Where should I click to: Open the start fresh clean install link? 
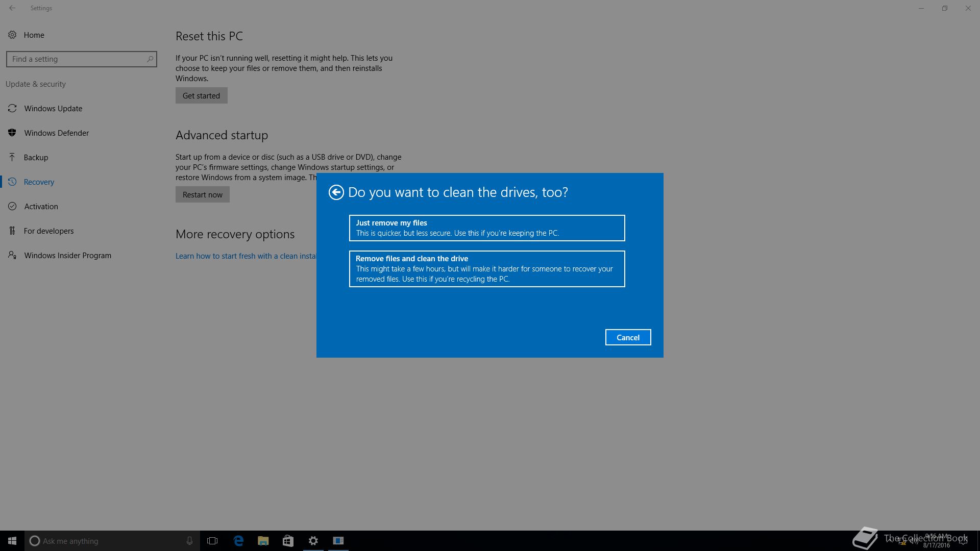[x=246, y=256]
